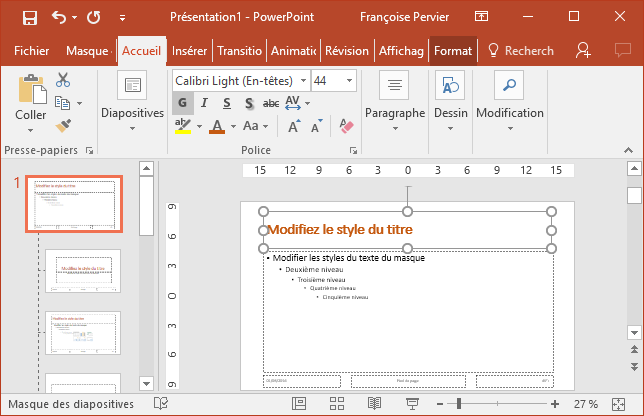Screen dimensions: 644x416
Task: Click the Save icon in title bar
Action: point(29,18)
